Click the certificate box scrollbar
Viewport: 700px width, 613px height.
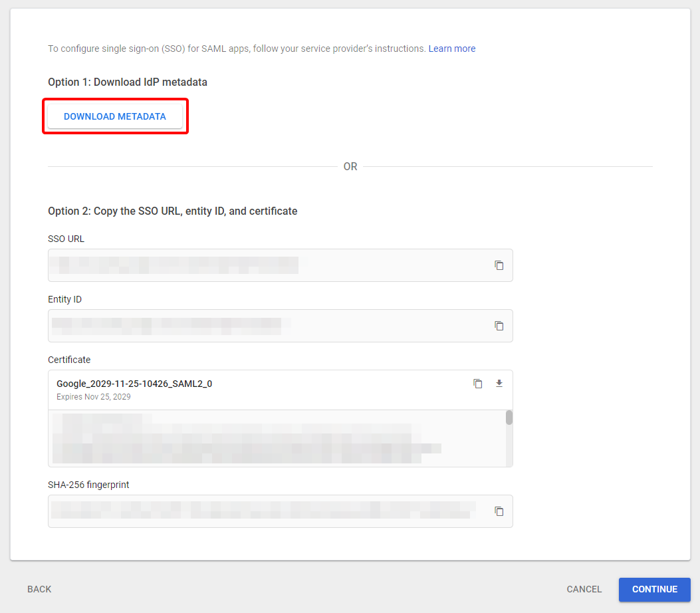[x=509, y=419]
